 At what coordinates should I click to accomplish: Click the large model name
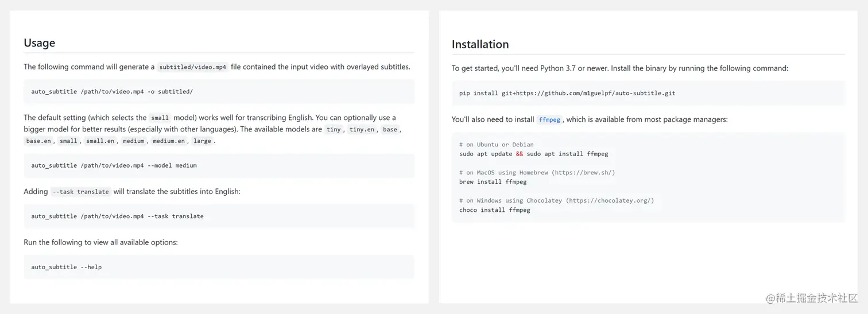tap(202, 141)
